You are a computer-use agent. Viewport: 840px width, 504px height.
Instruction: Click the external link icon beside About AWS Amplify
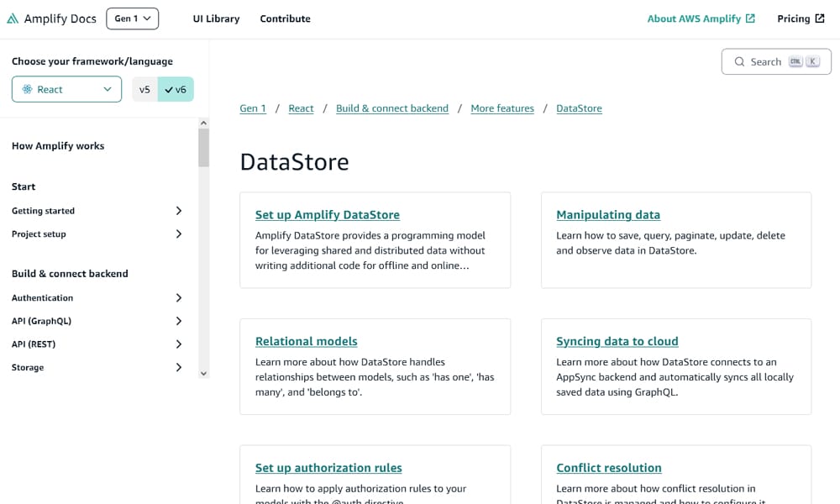[x=749, y=18]
